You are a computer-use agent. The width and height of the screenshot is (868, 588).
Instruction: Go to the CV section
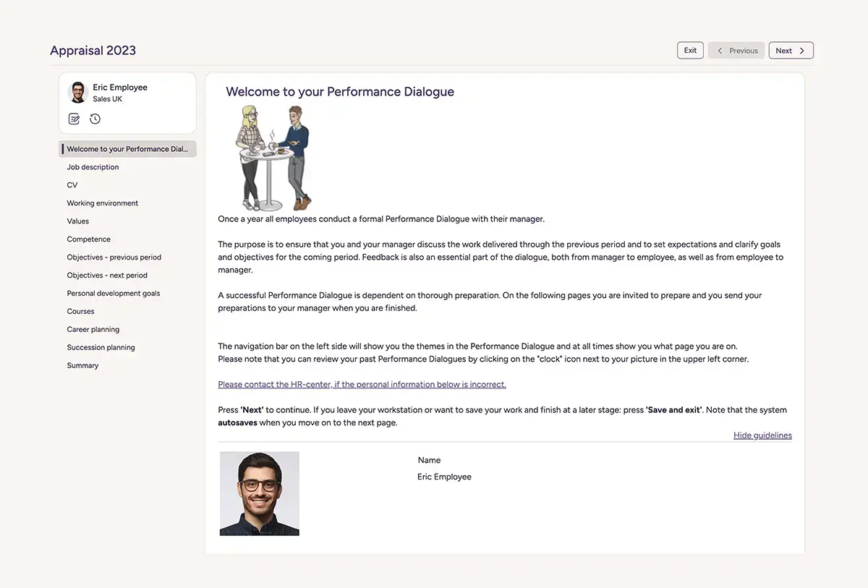72,185
